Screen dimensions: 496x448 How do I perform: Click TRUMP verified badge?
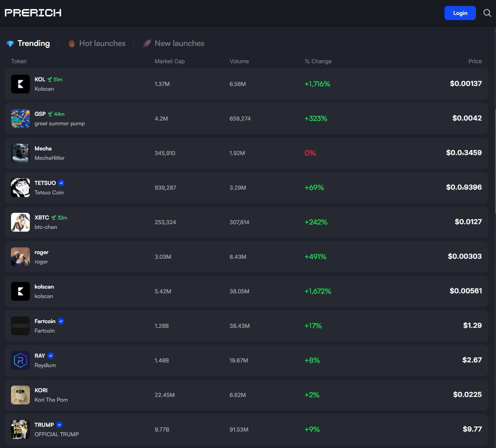[x=60, y=424]
